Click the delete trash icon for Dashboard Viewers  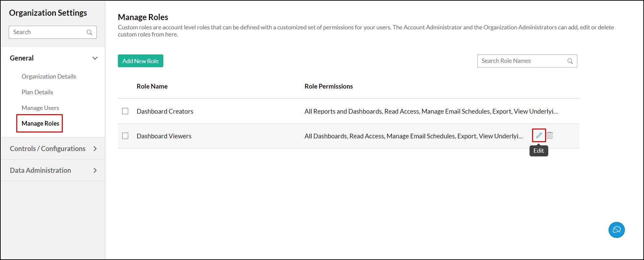(550, 135)
